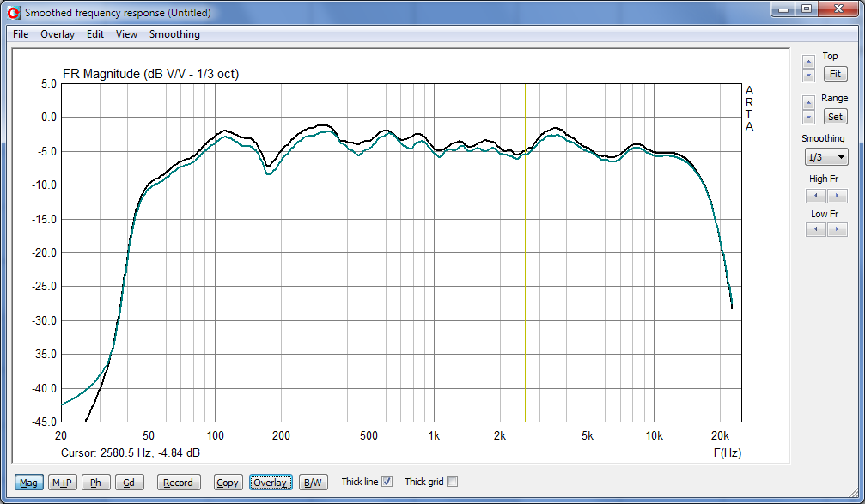Image resolution: width=865 pixels, height=504 pixels.
Task: Select the Ph phase view button
Action: point(96,483)
